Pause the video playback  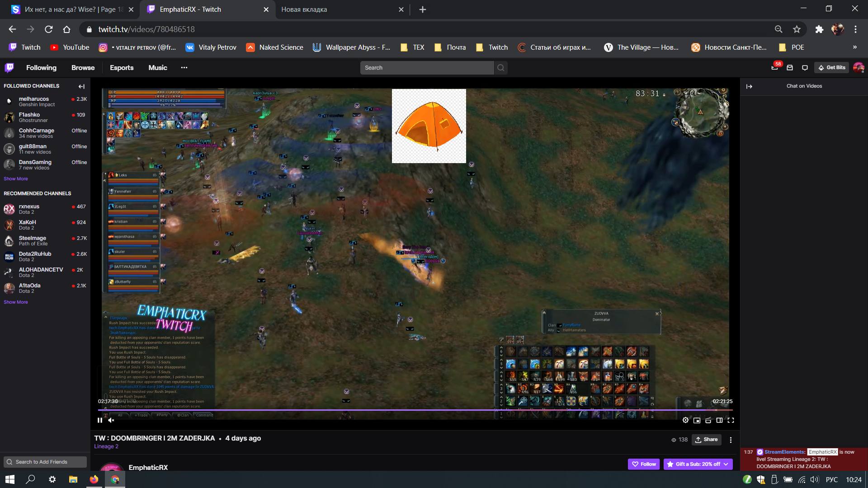100,420
